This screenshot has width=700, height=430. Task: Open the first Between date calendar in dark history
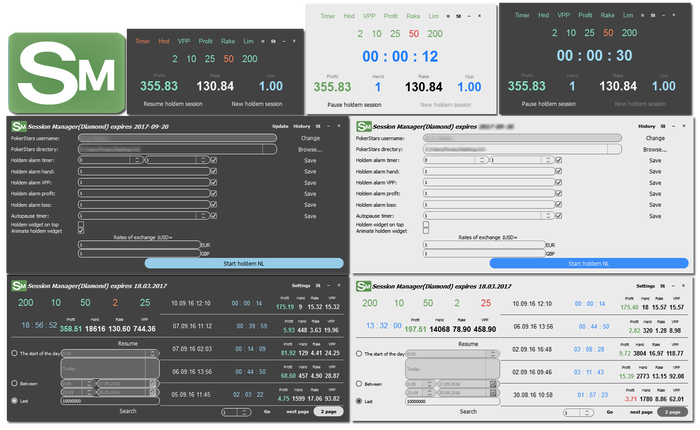153,384
